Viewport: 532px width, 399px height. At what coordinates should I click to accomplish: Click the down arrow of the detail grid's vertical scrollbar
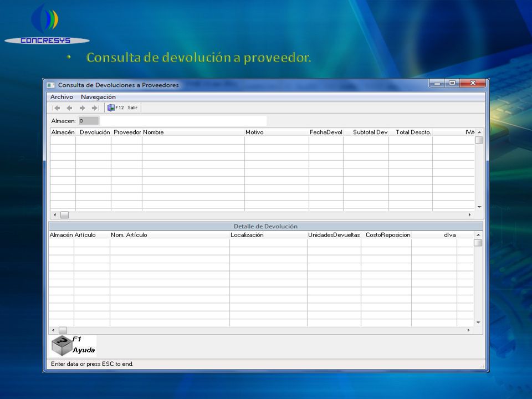(478, 322)
